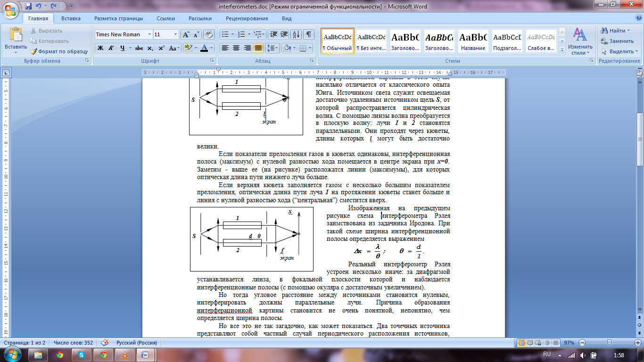Apply the Обычный style
644x362 pixels.
tap(338, 41)
